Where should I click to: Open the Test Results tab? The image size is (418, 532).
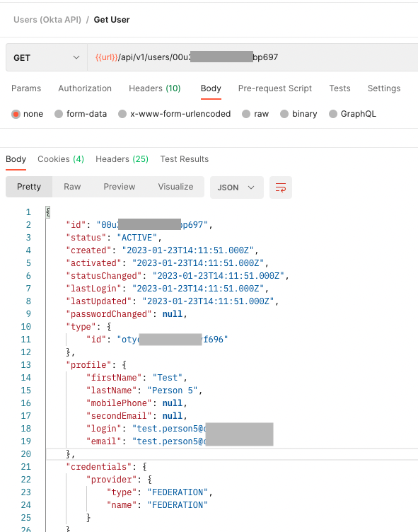[x=184, y=159]
